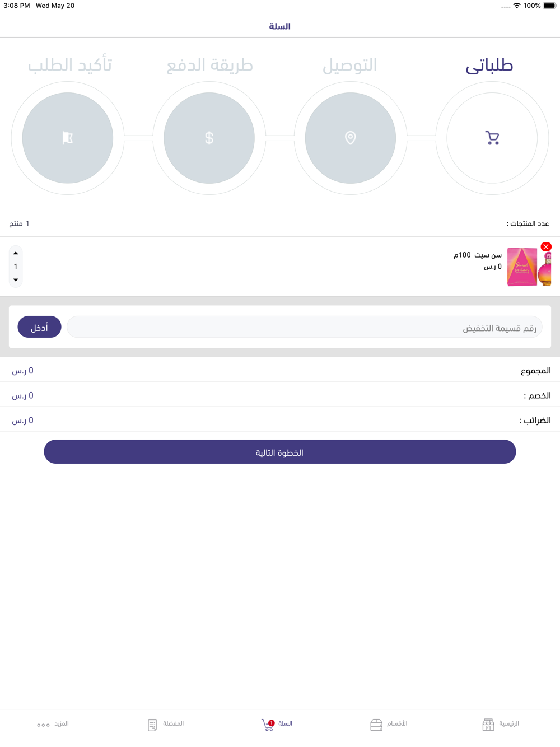The height and width of the screenshot is (747, 560).
Task: Open the more dots icon in the bottom bar
Action: (x=43, y=725)
